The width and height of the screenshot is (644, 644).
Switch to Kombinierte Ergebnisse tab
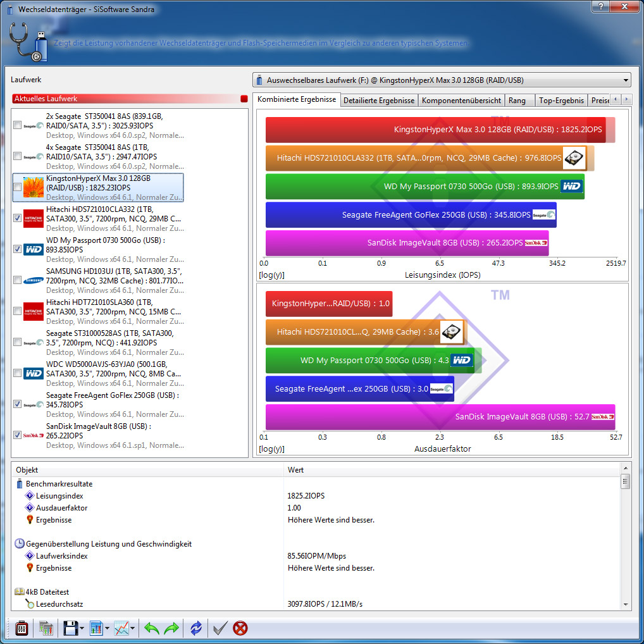297,99
